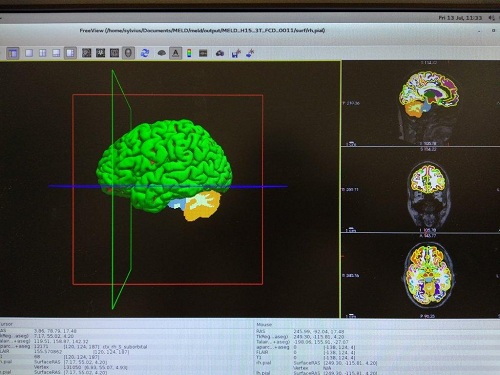
Task: Set main view to axial
Action: (x=114, y=53)
